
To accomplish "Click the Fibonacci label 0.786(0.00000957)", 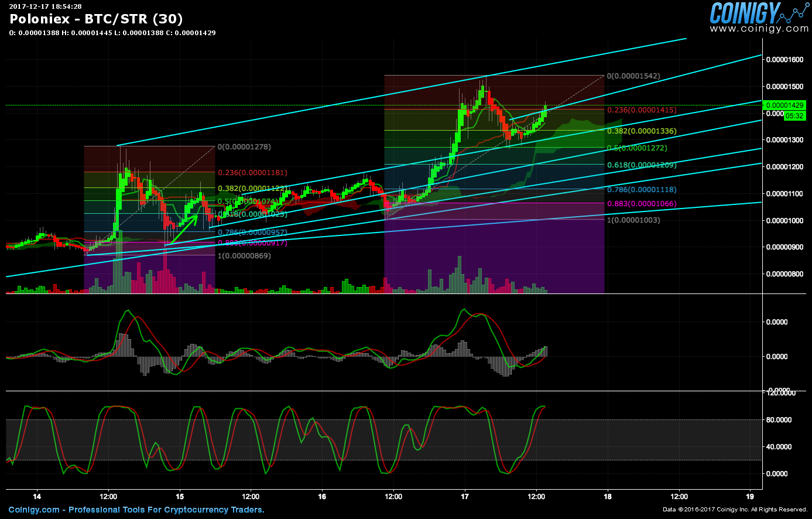I will (253, 233).
